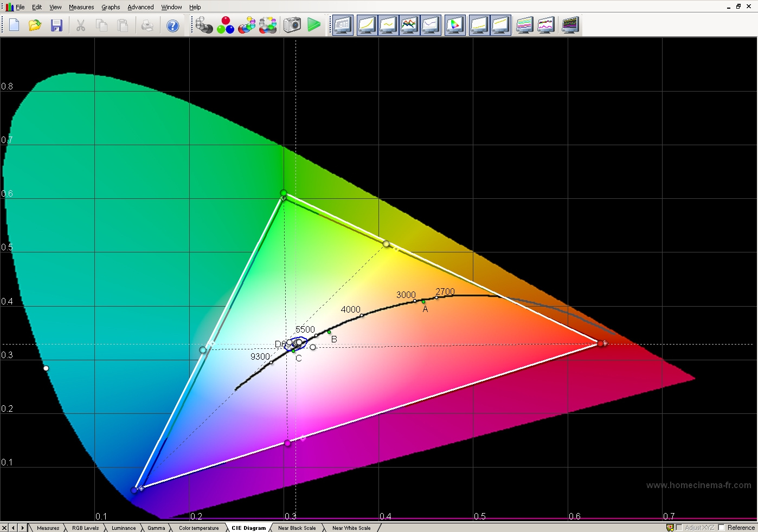Enable the Reference checkbox

[722, 528]
